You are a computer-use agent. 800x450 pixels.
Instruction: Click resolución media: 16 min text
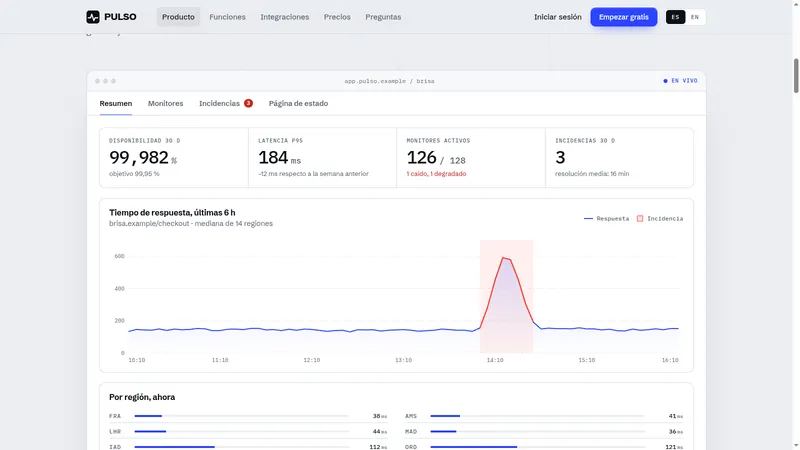click(592, 174)
